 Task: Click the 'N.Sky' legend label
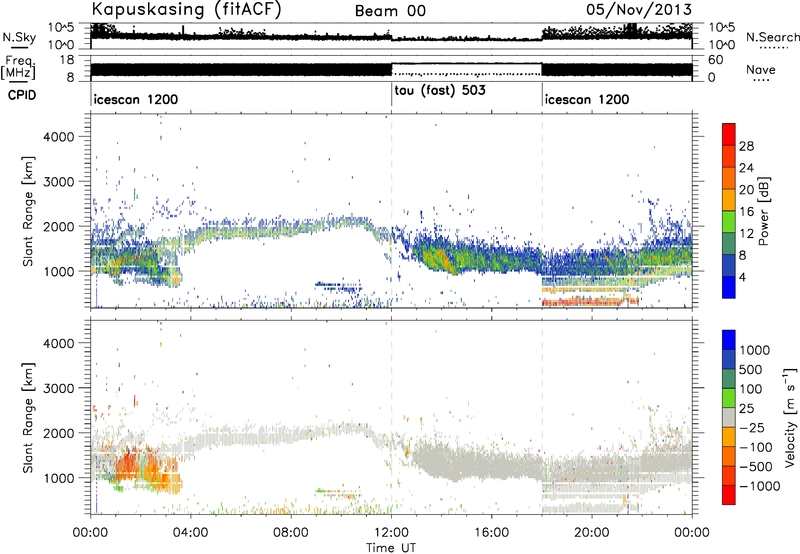tap(19, 37)
